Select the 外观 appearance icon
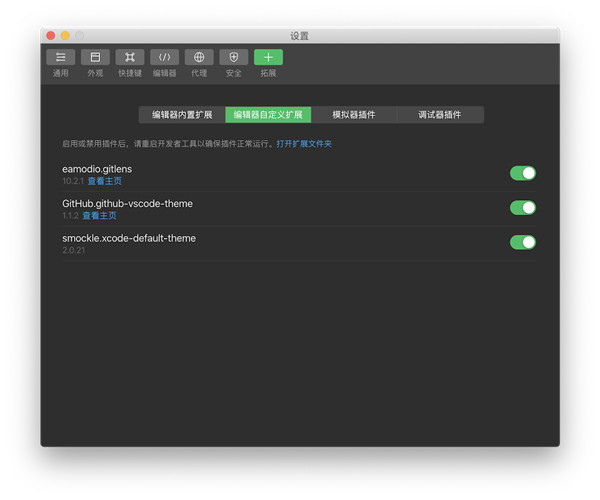Image resolution: width=600 pixels, height=500 pixels. [x=95, y=58]
